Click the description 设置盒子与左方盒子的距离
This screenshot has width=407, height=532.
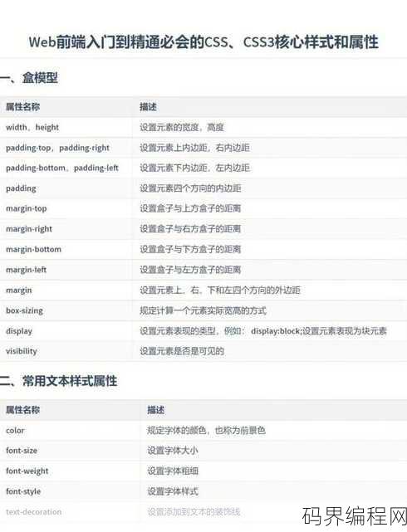click(190, 270)
